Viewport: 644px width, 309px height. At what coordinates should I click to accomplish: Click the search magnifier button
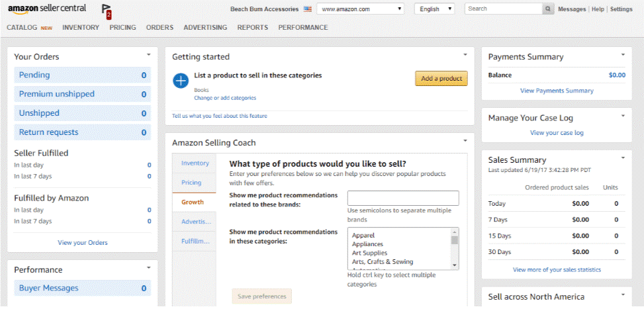pyautogui.click(x=548, y=9)
